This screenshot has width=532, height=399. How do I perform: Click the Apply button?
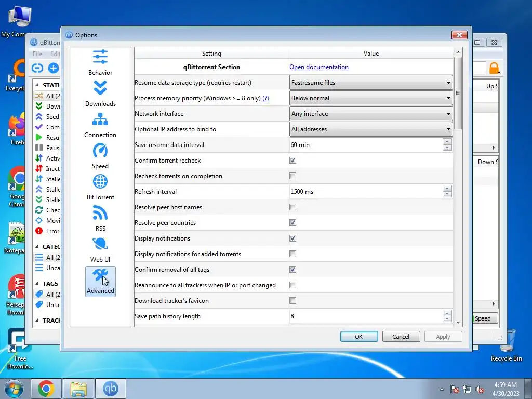[443, 337]
